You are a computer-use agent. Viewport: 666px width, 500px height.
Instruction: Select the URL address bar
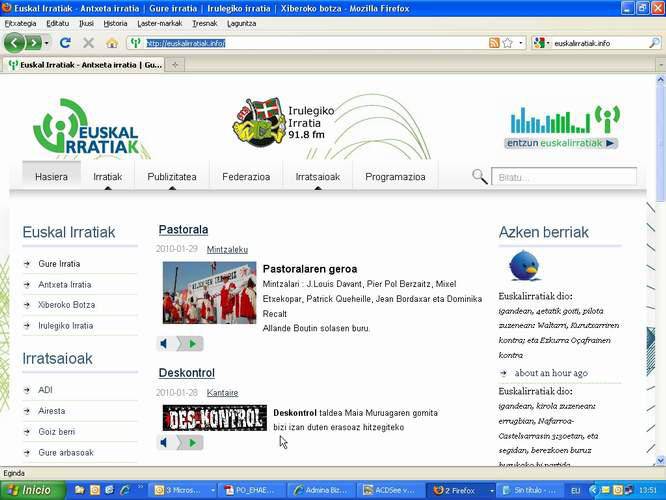point(316,43)
